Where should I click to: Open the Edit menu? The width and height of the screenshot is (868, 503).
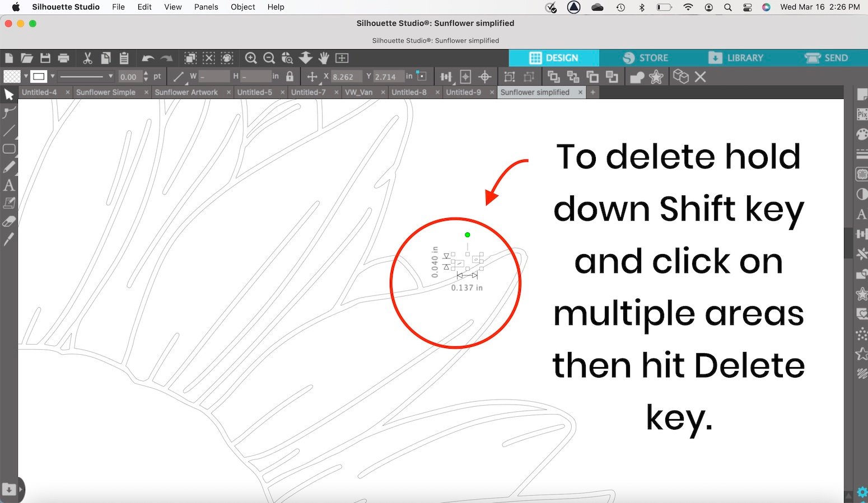point(144,7)
